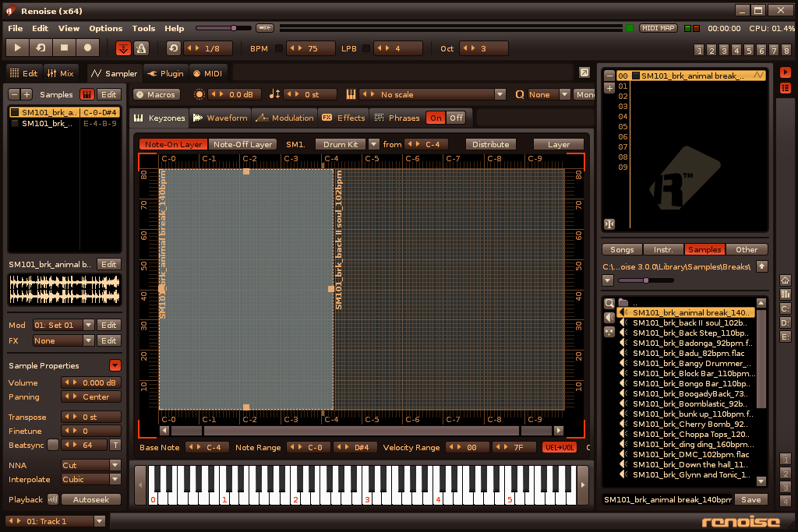Turn Phrases On
The width and height of the screenshot is (798, 532).
(x=436, y=118)
